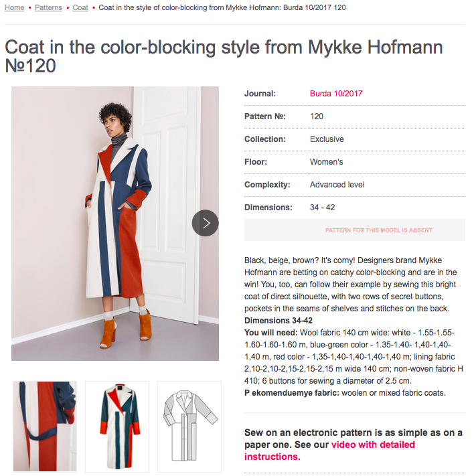Click the 'Exclusive' collection value
Viewport: 472px width, 476px height.
pos(327,139)
